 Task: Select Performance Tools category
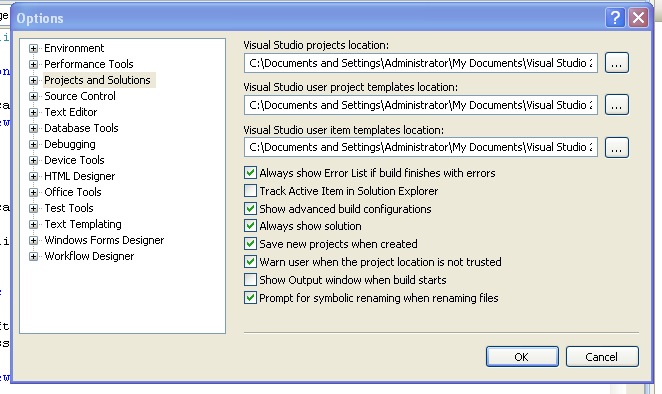coord(89,64)
